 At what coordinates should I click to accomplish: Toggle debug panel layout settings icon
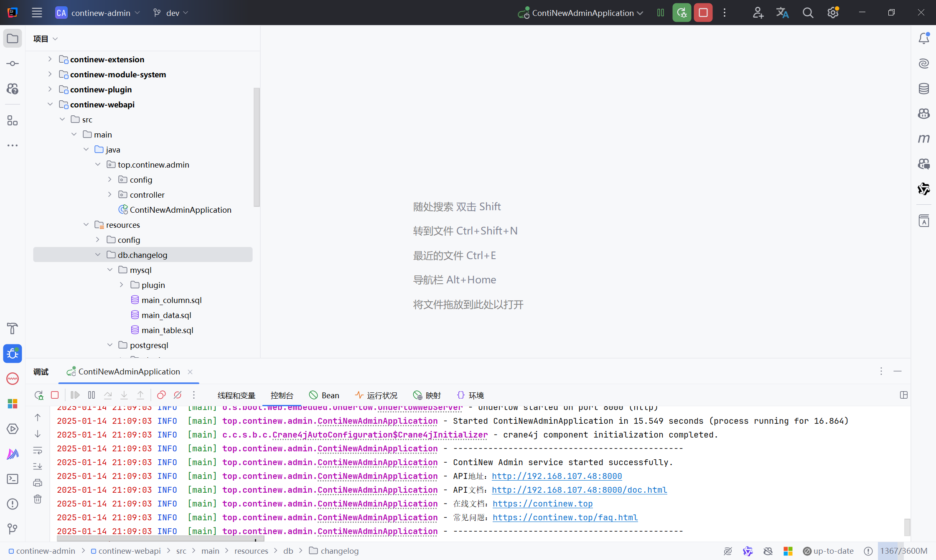904,395
